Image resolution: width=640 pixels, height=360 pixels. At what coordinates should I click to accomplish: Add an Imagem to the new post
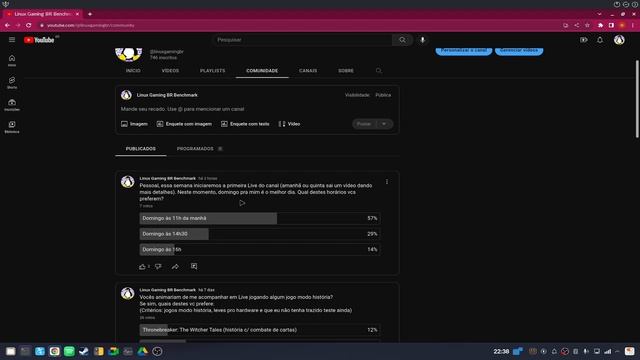(x=134, y=124)
